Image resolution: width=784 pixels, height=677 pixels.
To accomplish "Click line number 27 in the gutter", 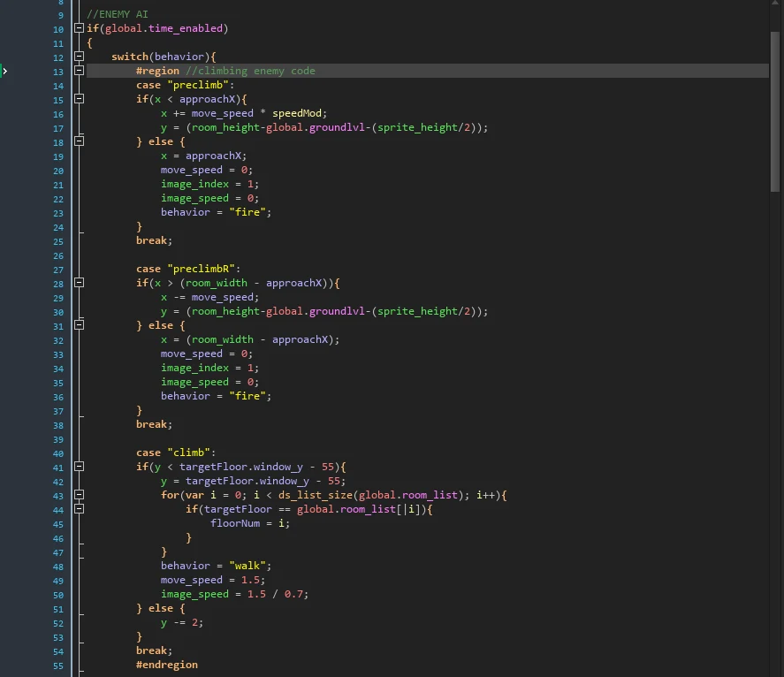I will pyautogui.click(x=58, y=269).
